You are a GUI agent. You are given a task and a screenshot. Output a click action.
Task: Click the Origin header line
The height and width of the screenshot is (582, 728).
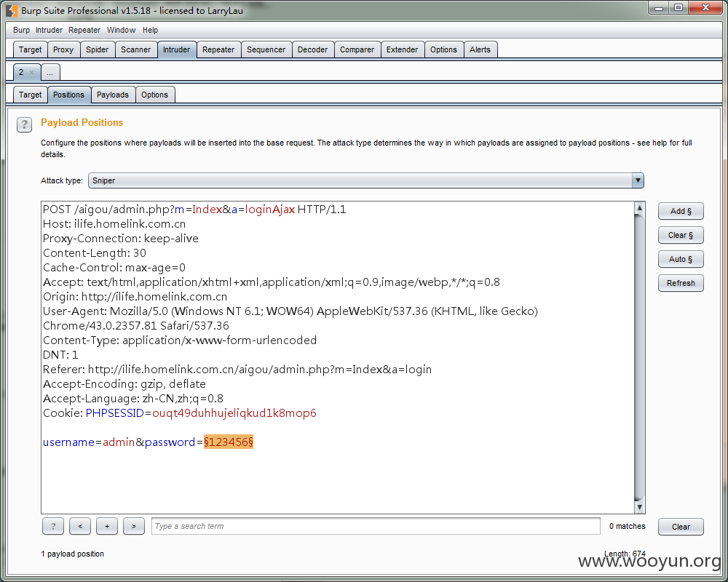coord(135,297)
